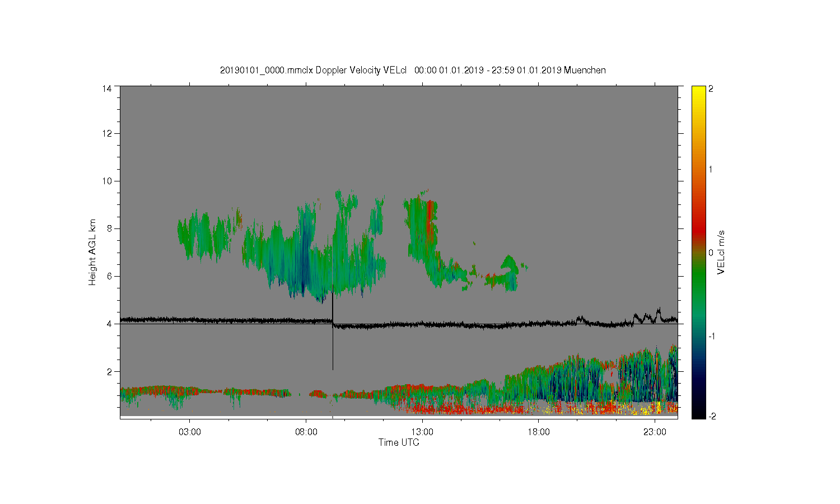Click the colorbar value 0
This screenshot has height=504, width=840.
coord(711,253)
